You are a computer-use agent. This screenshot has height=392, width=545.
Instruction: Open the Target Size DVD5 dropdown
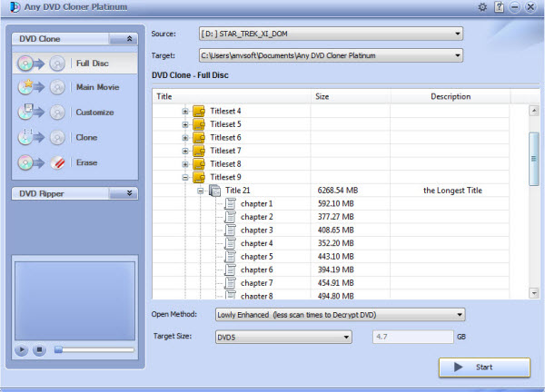[x=346, y=337]
